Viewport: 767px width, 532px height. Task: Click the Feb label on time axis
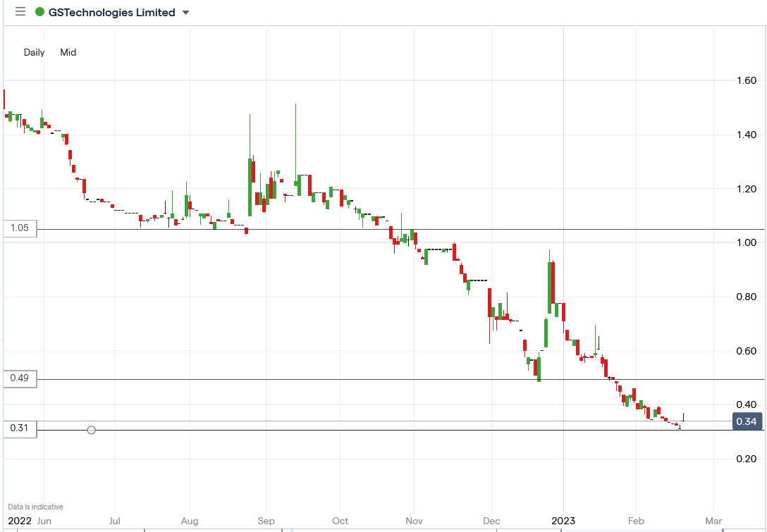tap(636, 521)
